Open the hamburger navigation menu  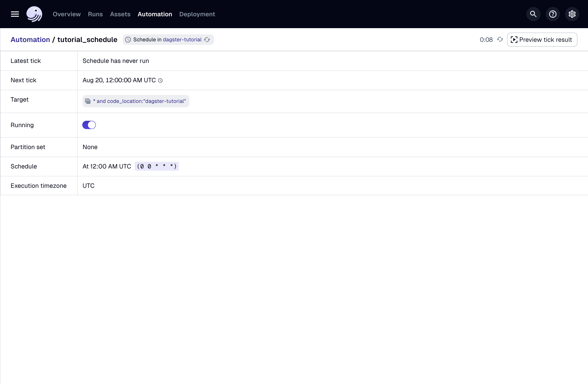[15, 14]
